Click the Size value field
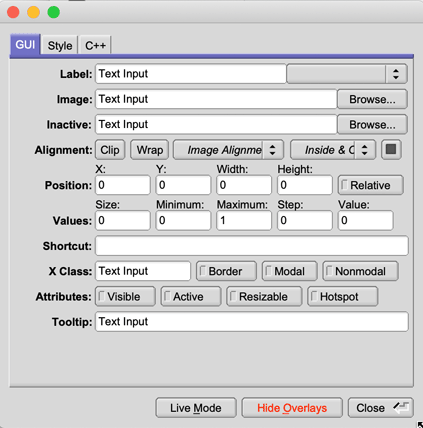Screen dimensions: 423x428 pos(123,220)
